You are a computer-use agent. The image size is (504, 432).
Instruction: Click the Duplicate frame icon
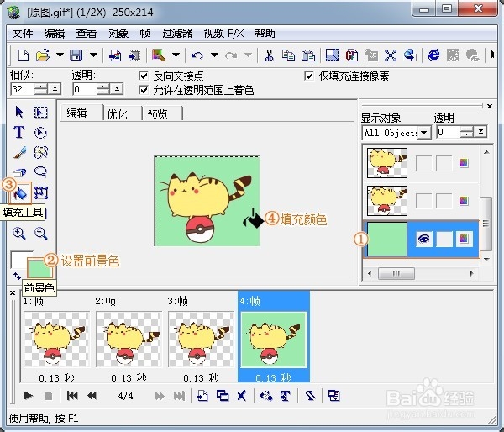[x=223, y=396]
